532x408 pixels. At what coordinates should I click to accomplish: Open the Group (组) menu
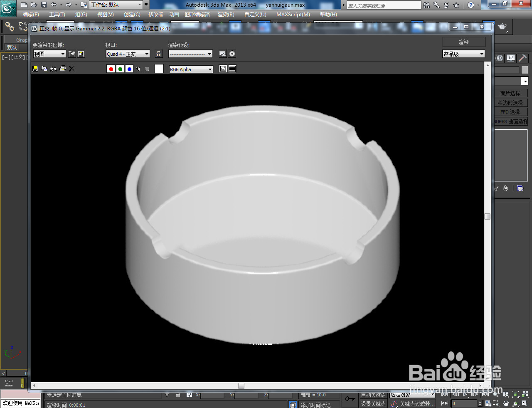[x=81, y=15]
